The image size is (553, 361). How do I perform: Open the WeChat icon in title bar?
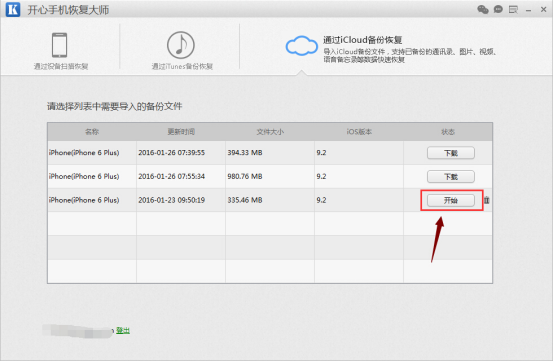(x=483, y=10)
